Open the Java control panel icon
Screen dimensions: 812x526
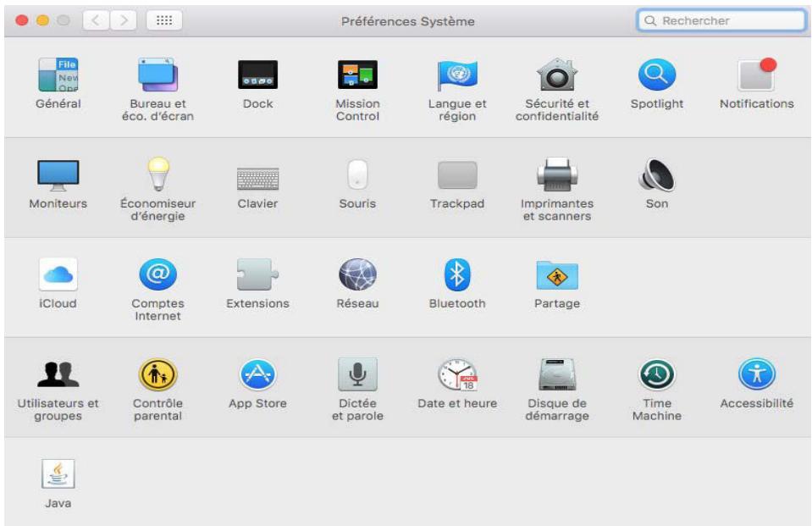click(58, 475)
